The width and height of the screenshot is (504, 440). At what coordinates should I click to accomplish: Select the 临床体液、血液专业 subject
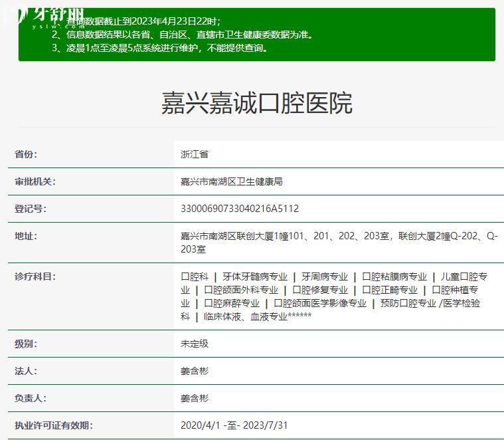(246, 317)
